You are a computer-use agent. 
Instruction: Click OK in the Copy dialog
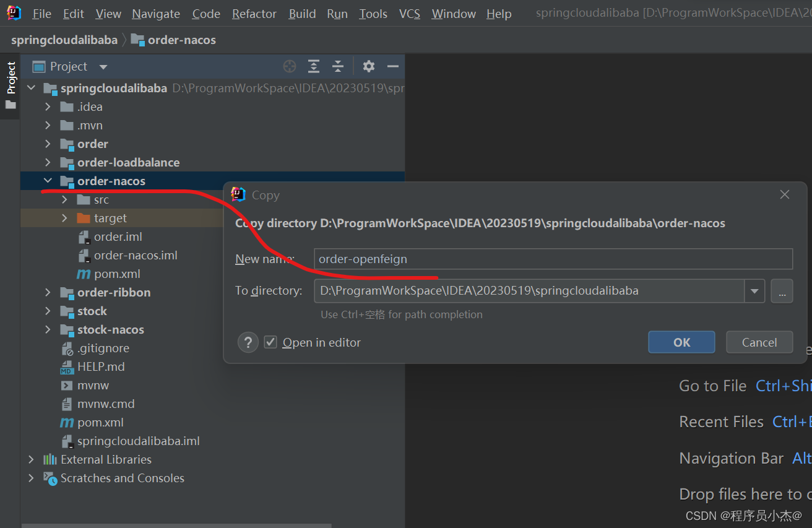point(681,342)
